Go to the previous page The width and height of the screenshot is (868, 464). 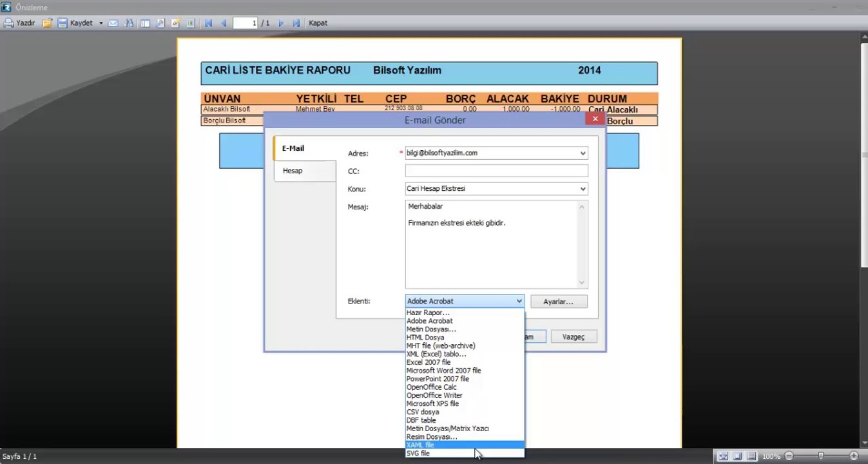tap(224, 23)
